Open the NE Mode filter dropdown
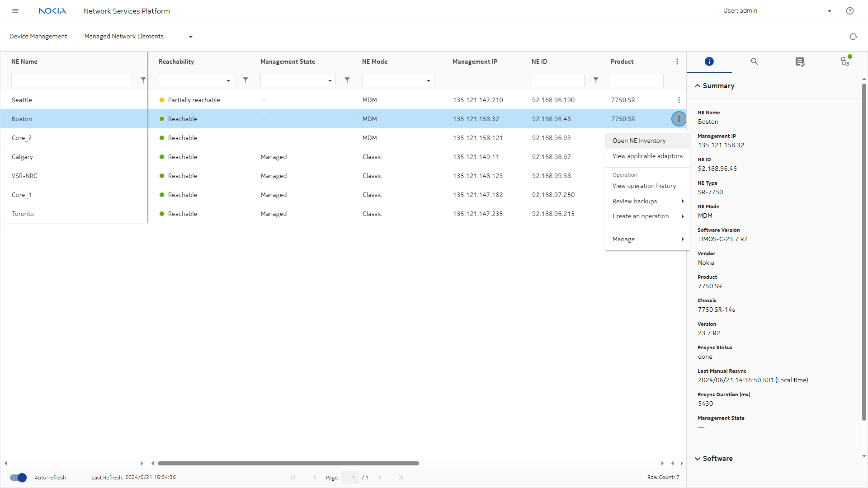The image size is (868, 488). point(398,80)
